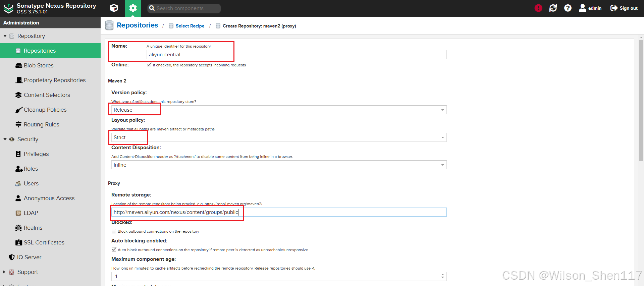Collapse the Security tree section

(5, 139)
